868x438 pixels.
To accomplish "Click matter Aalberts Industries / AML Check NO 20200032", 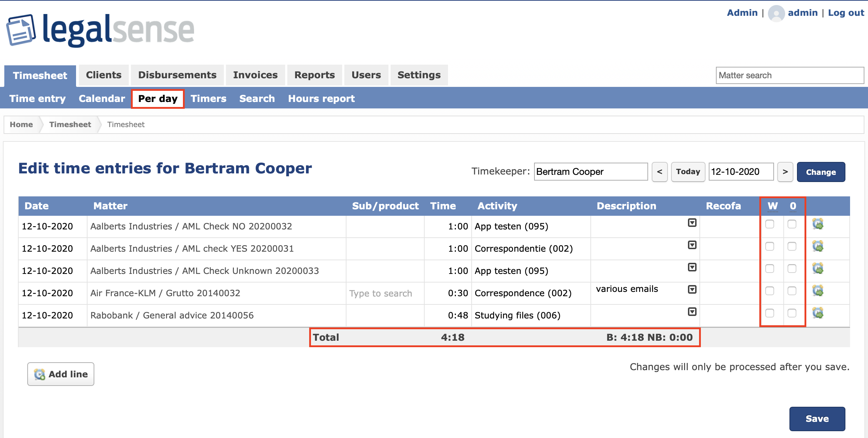I will (191, 227).
